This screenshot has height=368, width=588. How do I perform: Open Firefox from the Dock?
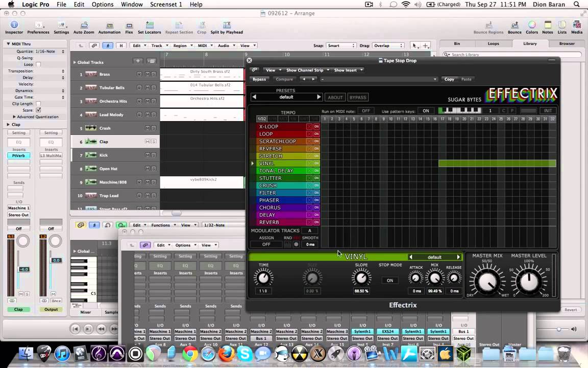pos(227,354)
